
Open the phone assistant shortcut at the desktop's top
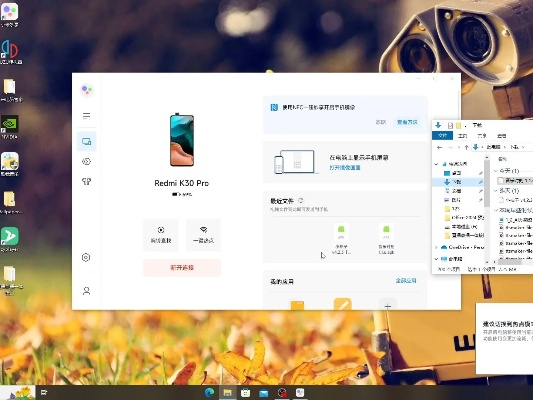(x=10, y=14)
